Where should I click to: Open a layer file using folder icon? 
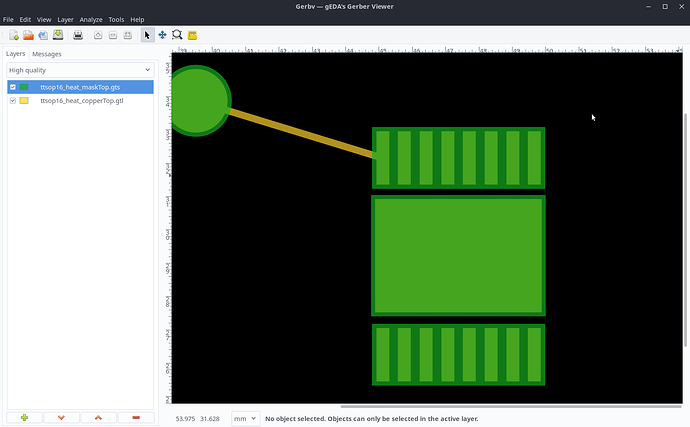pos(28,35)
